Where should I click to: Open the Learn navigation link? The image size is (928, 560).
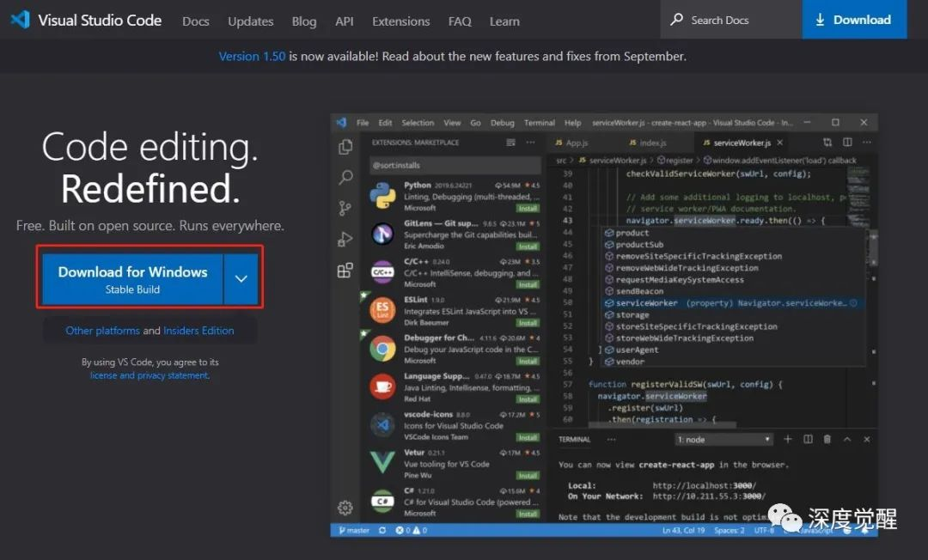tap(504, 21)
